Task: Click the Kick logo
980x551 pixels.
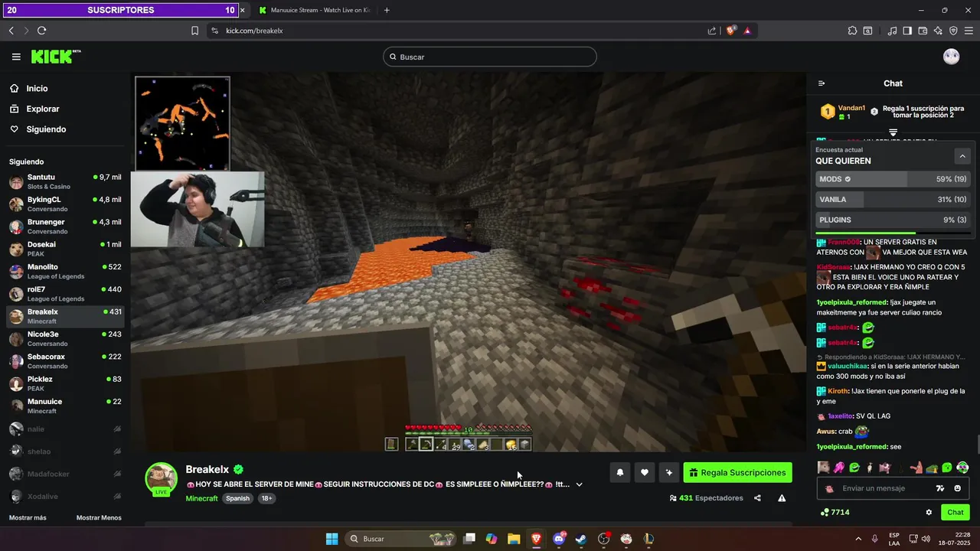Action: (55, 57)
